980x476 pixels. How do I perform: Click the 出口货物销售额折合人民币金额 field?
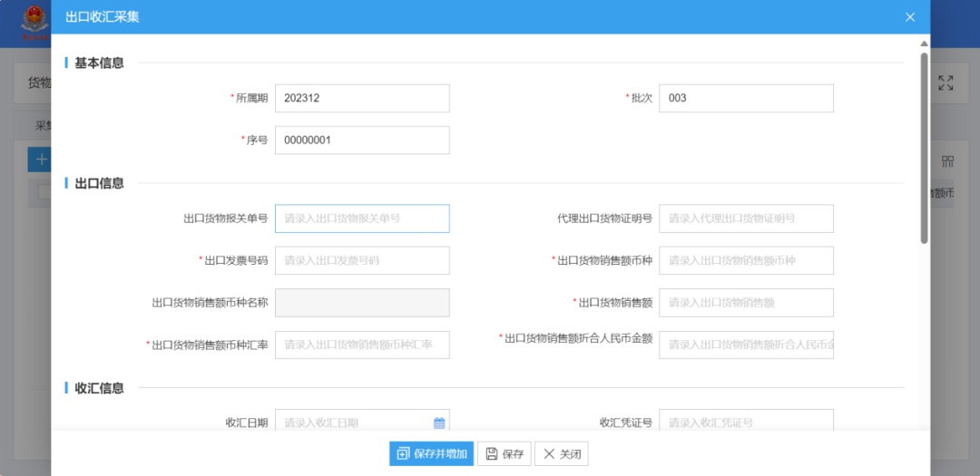[746, 345]
